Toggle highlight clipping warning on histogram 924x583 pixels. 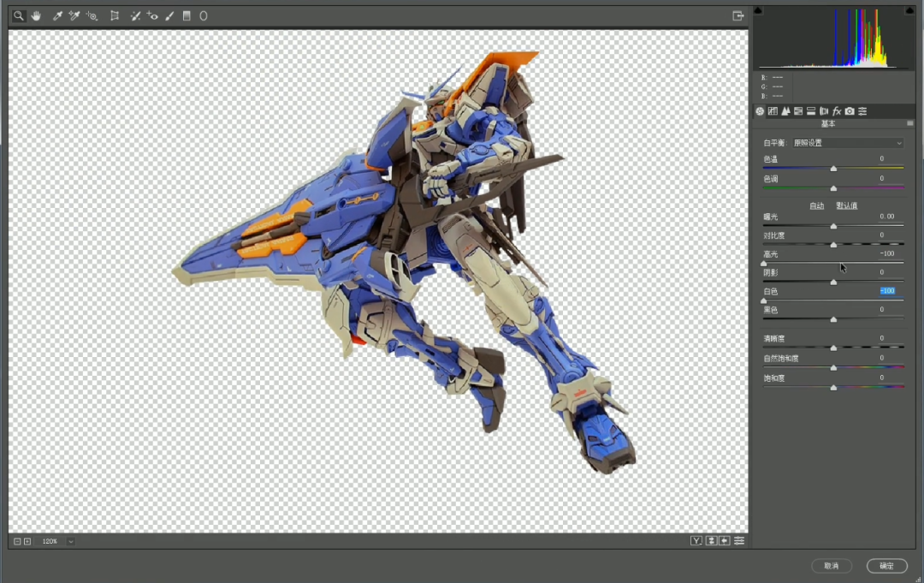click(909, 10)
